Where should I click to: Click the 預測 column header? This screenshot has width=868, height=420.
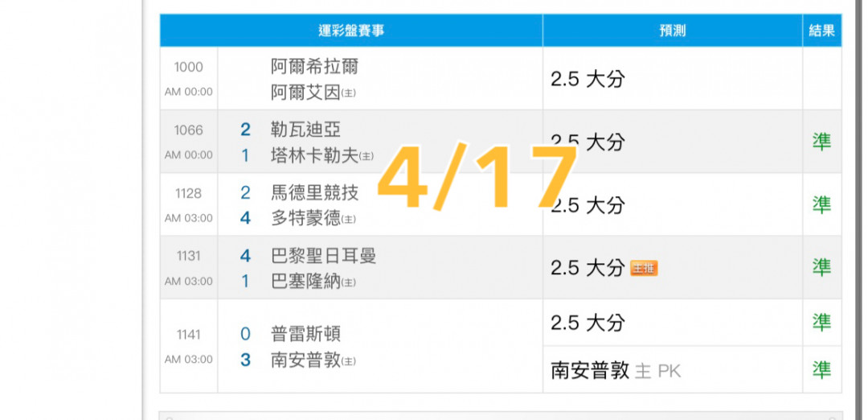tap(673, 31)
